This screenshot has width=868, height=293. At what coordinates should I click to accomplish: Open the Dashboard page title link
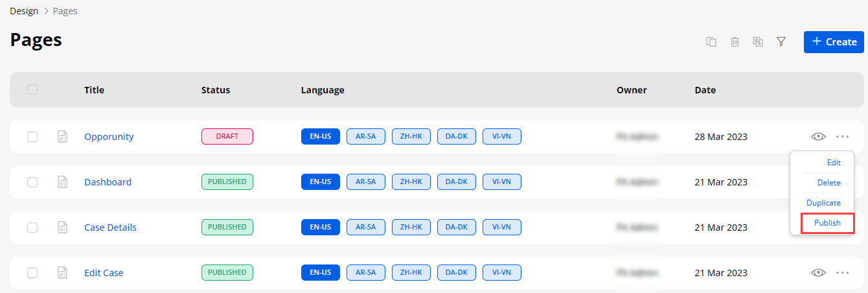(108, 182)
